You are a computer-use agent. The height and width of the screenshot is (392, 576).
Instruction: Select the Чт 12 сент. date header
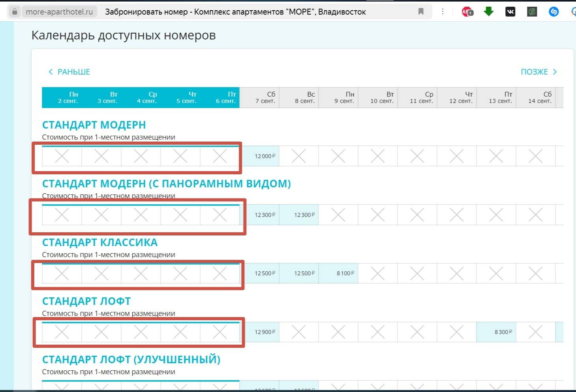(x=457, y=97)
